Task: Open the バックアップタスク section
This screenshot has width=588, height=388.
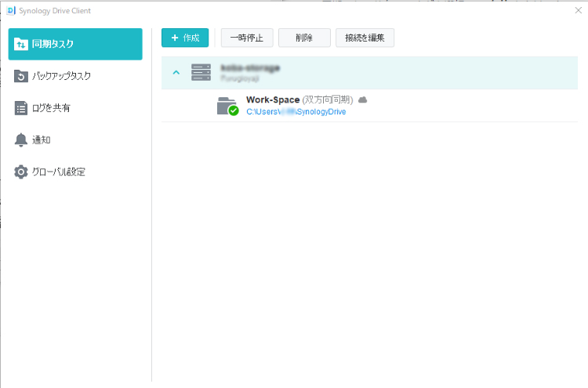Action: click(x=62, y=76)
